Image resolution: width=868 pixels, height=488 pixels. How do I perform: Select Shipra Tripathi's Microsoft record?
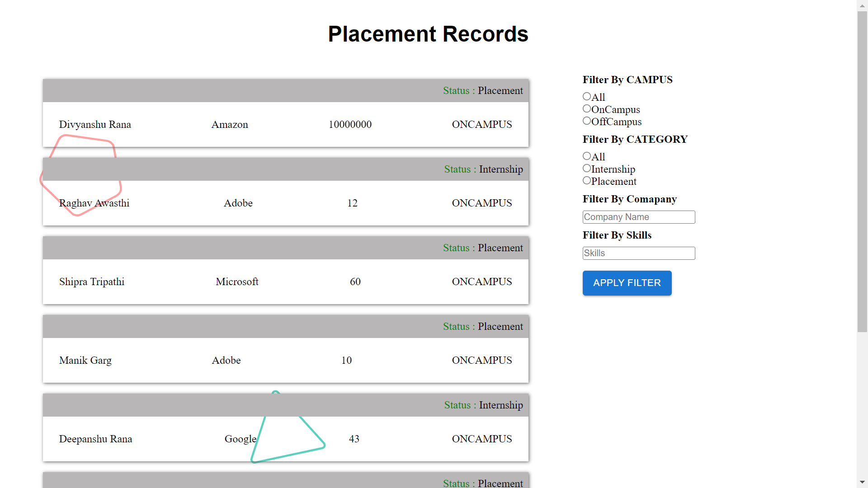pos(237,282)
